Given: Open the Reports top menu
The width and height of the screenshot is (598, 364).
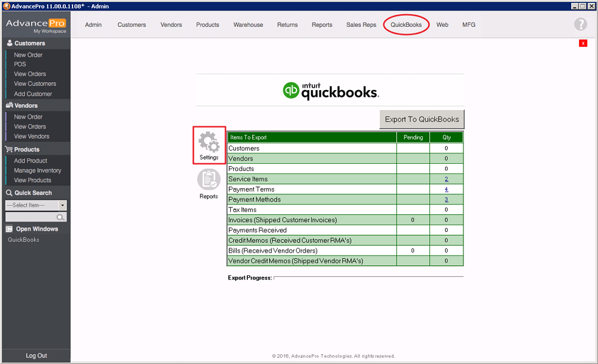Looking at the screenshot, I should pyautogui.click(x=322, y=25).
